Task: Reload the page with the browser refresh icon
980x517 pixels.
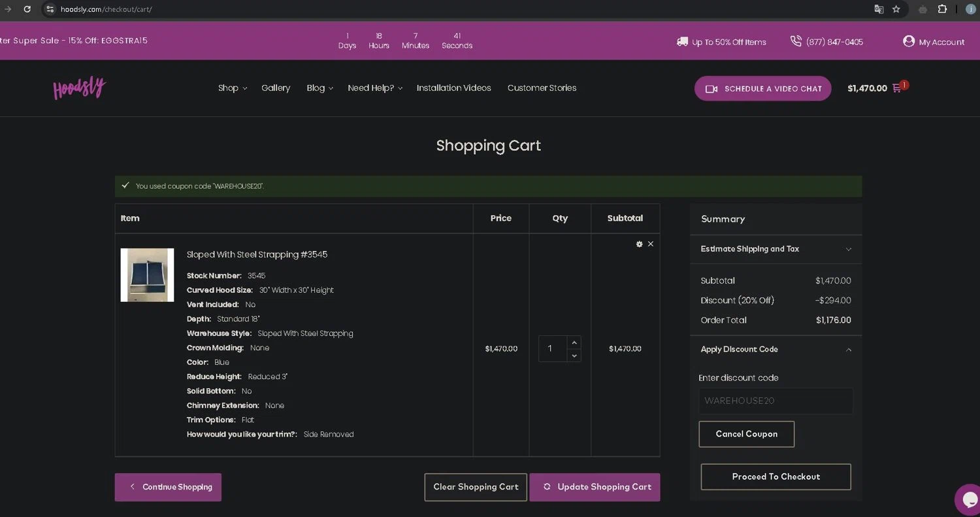Action: pos(27,9)
